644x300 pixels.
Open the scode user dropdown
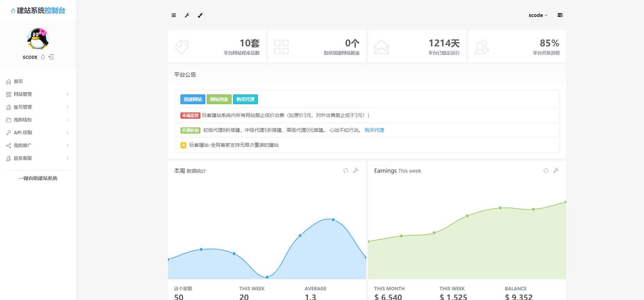538,15
